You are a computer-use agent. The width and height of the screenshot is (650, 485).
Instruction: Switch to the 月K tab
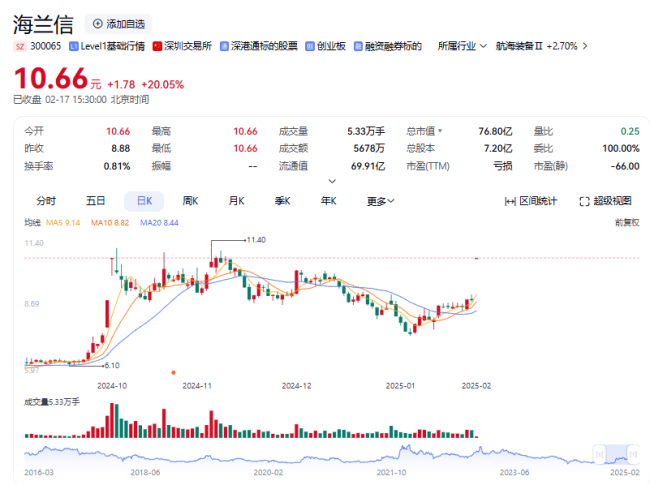click(x=236, y=201)
